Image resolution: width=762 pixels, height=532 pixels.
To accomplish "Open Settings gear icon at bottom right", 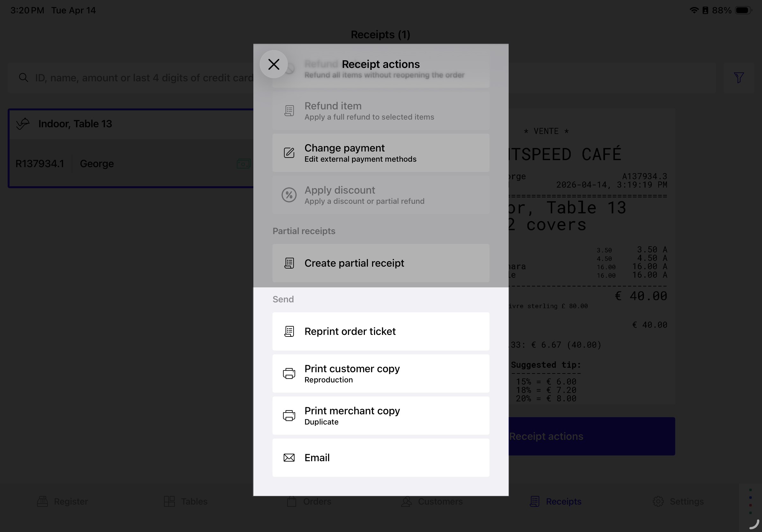I will click(x=658, y=501).
